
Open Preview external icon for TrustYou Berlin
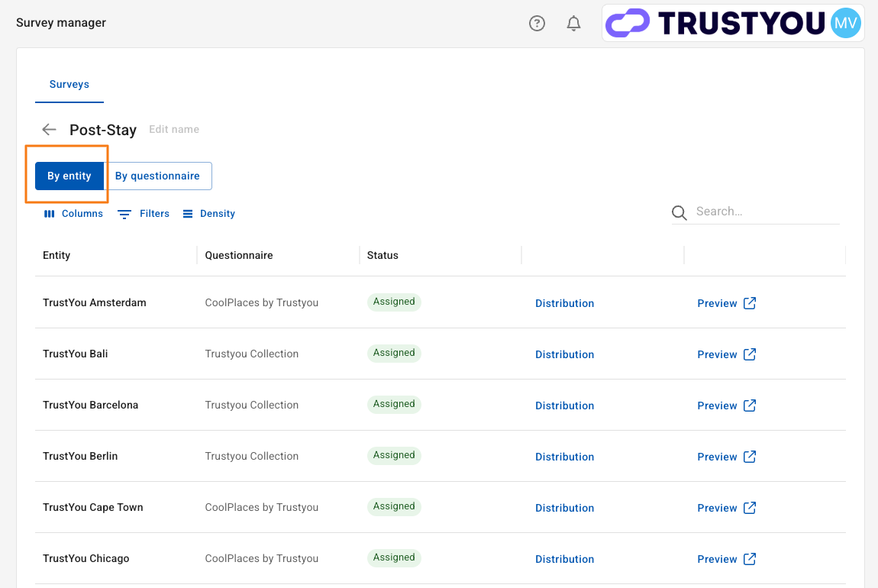(x=750, y=457)
